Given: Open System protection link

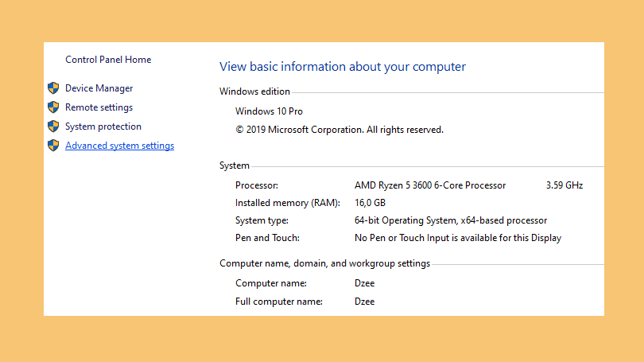Looking at the screenshot, I should [103, 127].
